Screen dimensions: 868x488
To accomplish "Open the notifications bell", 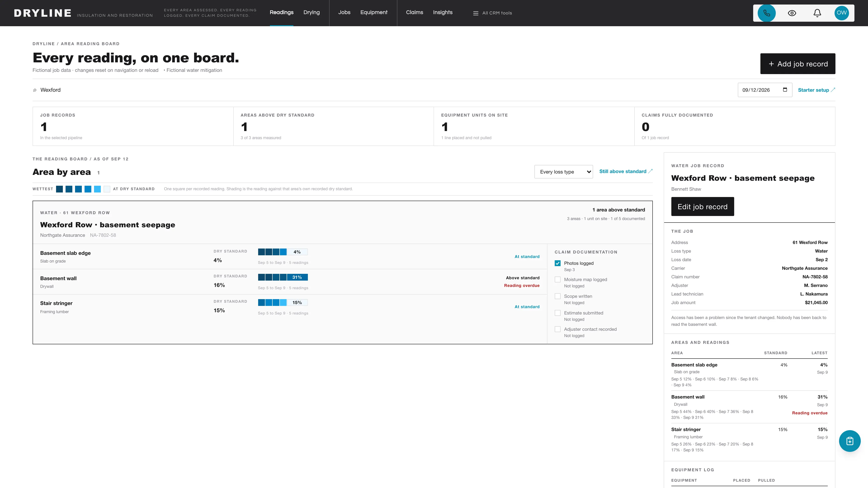I will pos(817,13).
